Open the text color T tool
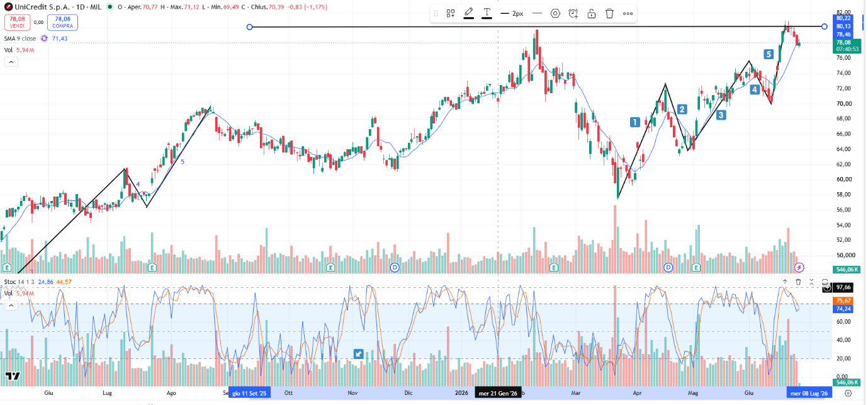The width and height of the screenshot is (868, 405). pos(487,13)
